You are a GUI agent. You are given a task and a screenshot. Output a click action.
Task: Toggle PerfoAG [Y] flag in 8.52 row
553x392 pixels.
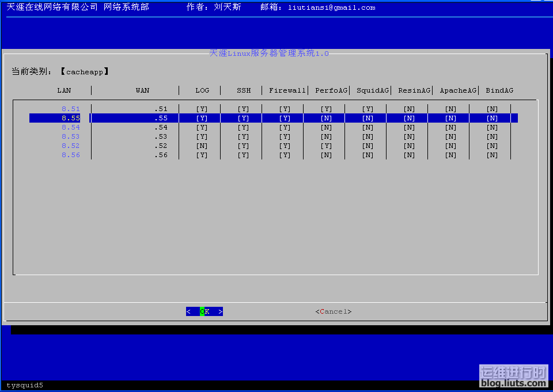click(326, 146)
